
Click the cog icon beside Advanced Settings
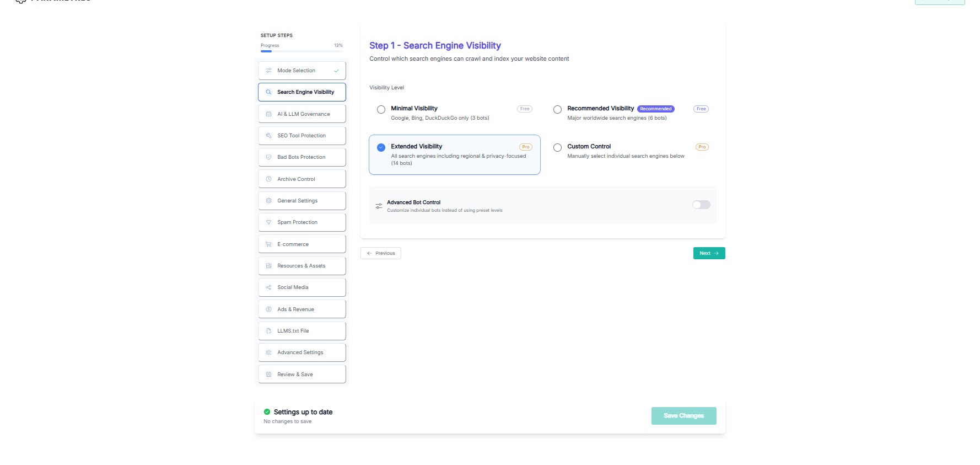click(x=268, y=352)
